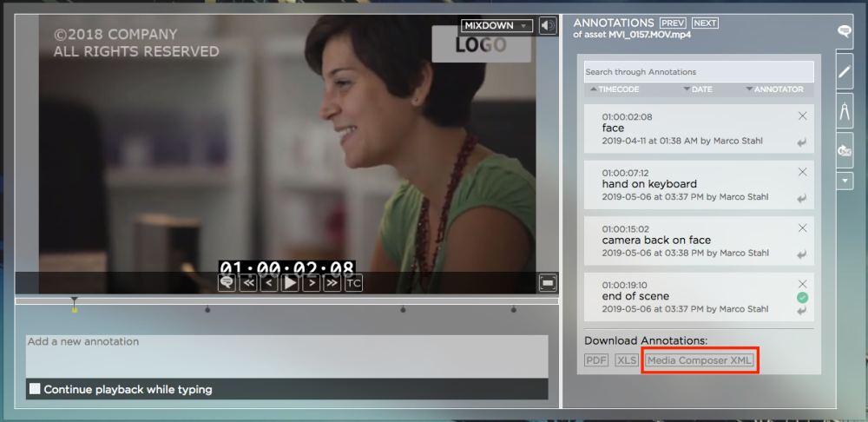
Task: Switch to the annotations speech-bubble sidebar tab
Action: pyautogui.click(x=844, y=31)
